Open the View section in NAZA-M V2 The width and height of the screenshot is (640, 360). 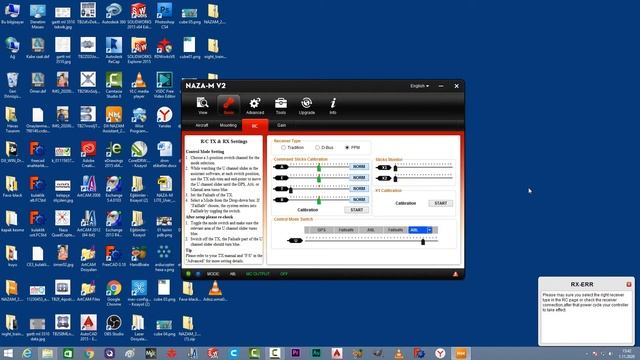point(202,106)
